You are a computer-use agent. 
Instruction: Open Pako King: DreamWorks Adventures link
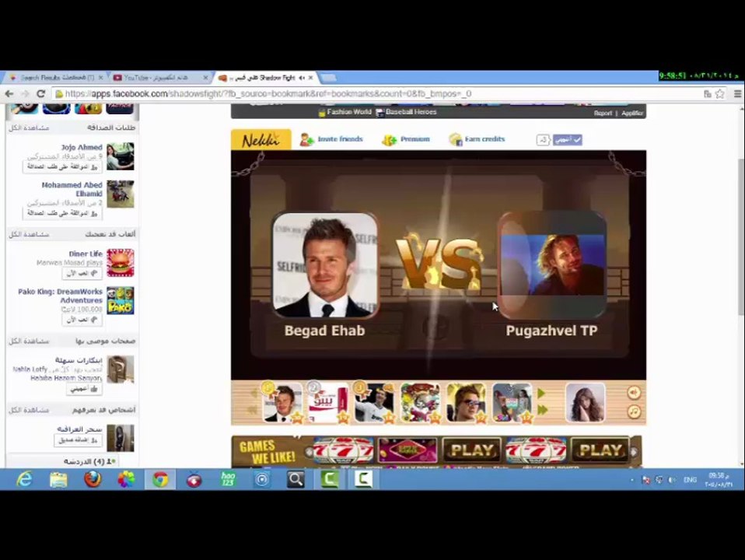click(x=61, y=296)
